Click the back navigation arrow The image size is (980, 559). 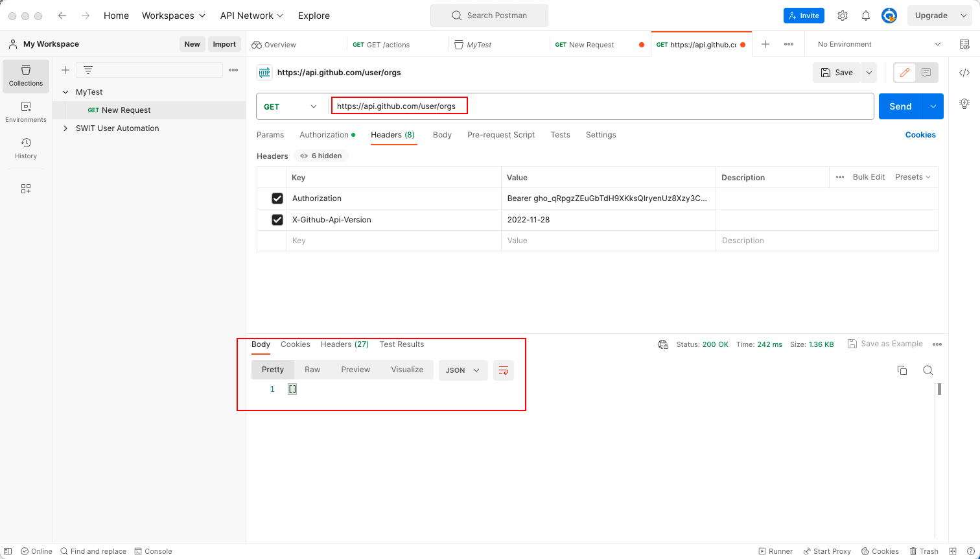tap(62, 16)
